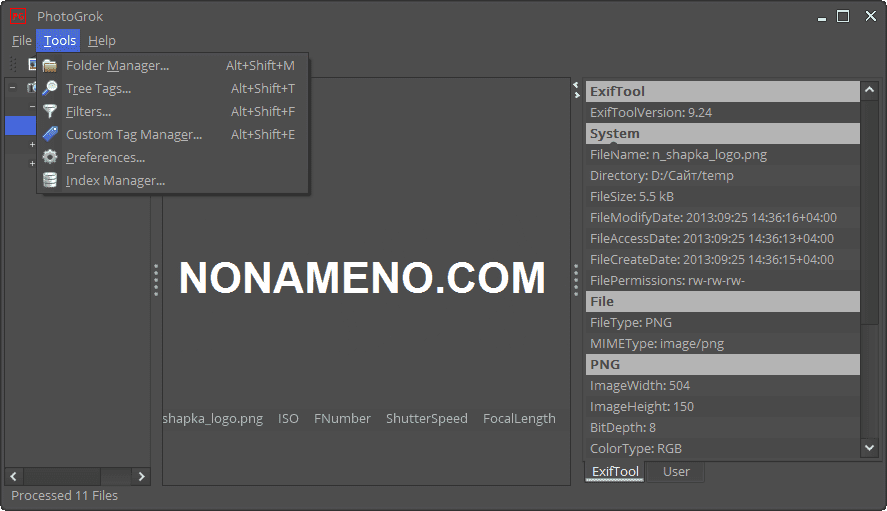The height and width of the screenshot is (511, 887).
Task: Click the Tree Tags magnifier icon
Action: 50,89
